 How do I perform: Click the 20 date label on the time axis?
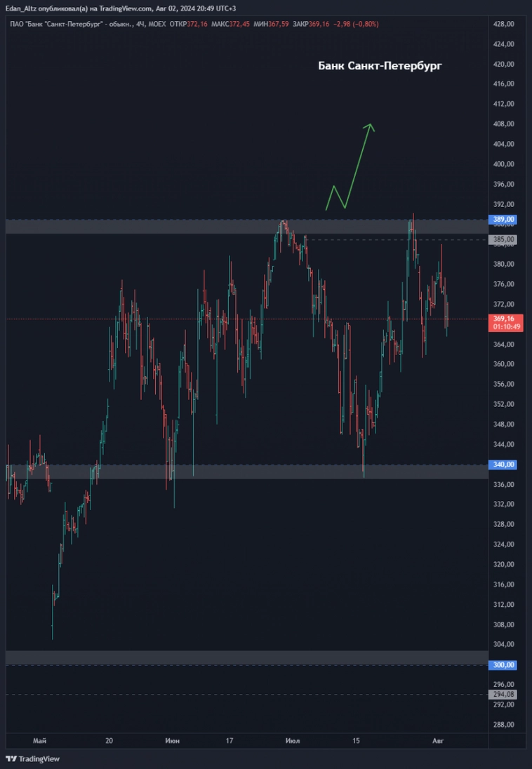(x=109, y=740)
